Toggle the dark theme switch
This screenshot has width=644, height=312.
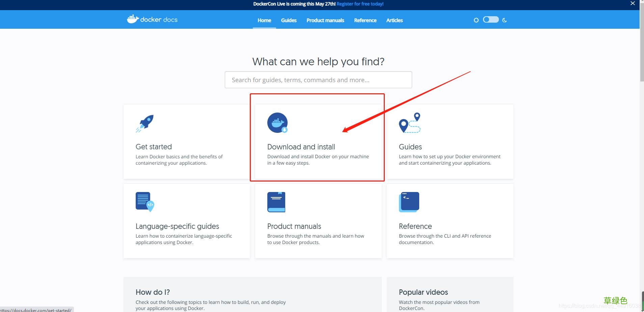[491, 20]
